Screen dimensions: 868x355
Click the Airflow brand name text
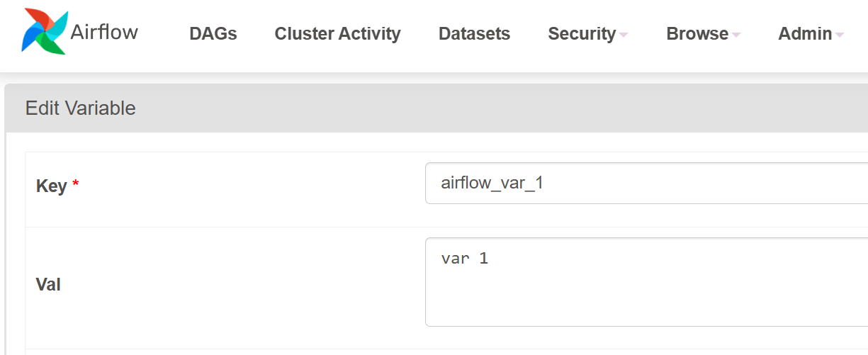coord(104,32)
